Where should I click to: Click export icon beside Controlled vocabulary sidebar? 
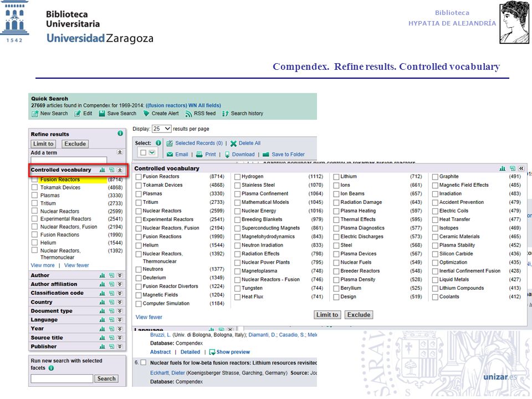coord(111,170)
